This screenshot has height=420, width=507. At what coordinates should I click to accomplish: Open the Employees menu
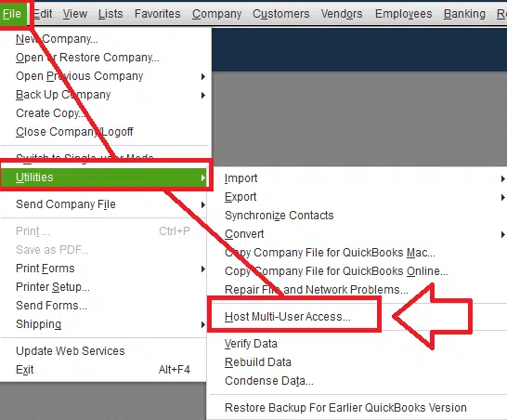tap(403, 14)
